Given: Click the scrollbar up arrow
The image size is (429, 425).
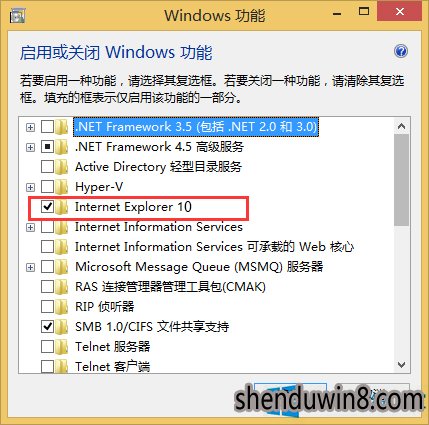Looking at the screenshot, I should (x=401, y=126).
